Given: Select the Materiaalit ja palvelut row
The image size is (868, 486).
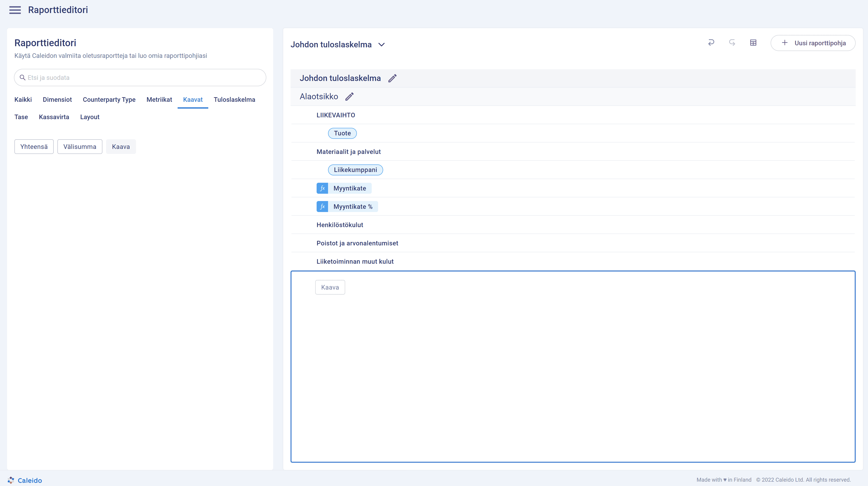Looking at the screenshot, I should 573,152.
